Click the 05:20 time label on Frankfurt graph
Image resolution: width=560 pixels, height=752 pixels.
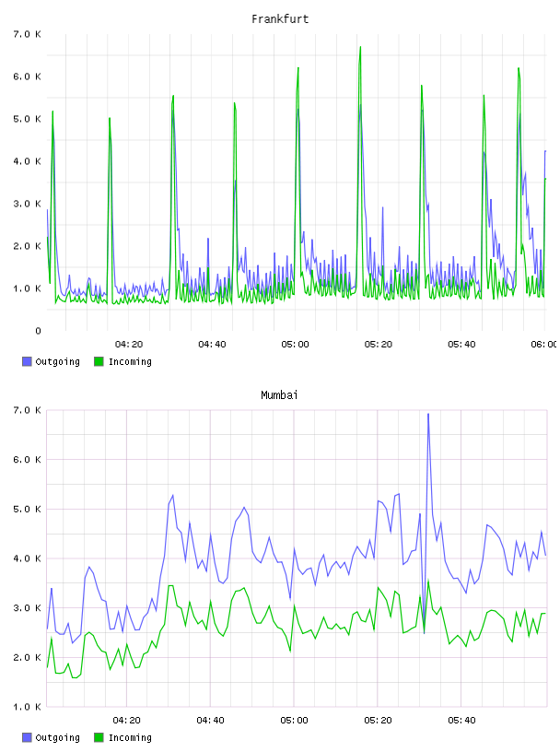(379, 345)
